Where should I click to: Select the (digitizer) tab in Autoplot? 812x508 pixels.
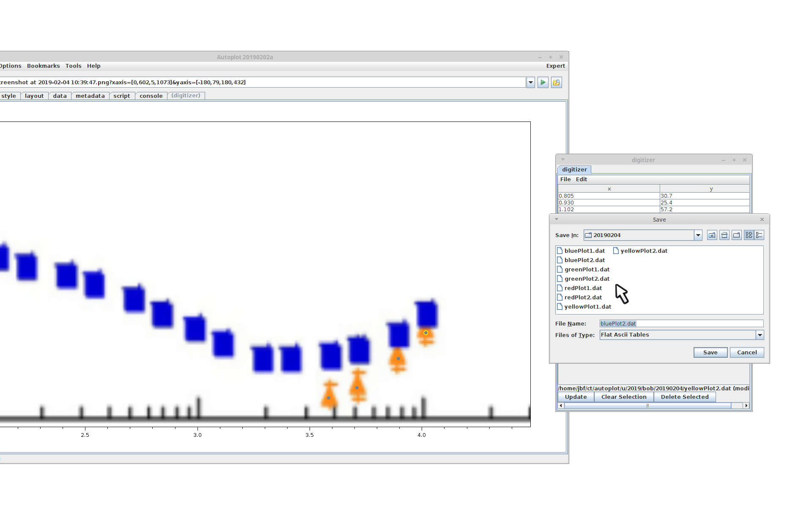pos(186,96)
